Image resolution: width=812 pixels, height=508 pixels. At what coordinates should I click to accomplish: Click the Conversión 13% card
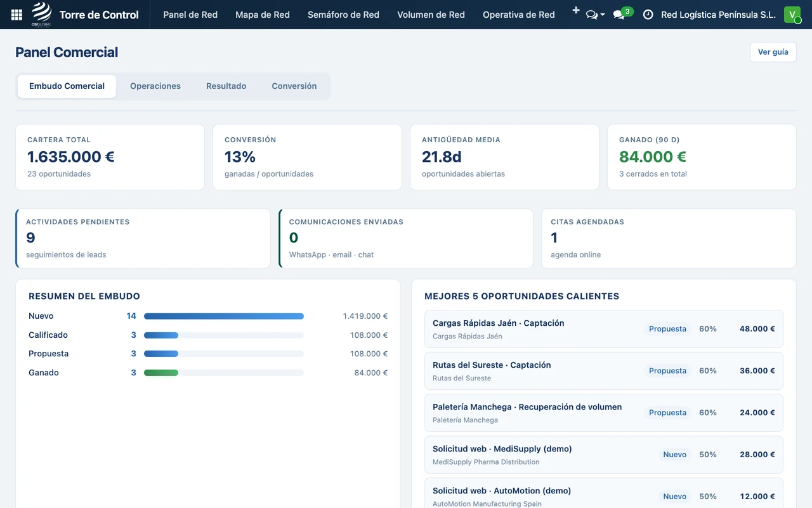pos(307,157)
